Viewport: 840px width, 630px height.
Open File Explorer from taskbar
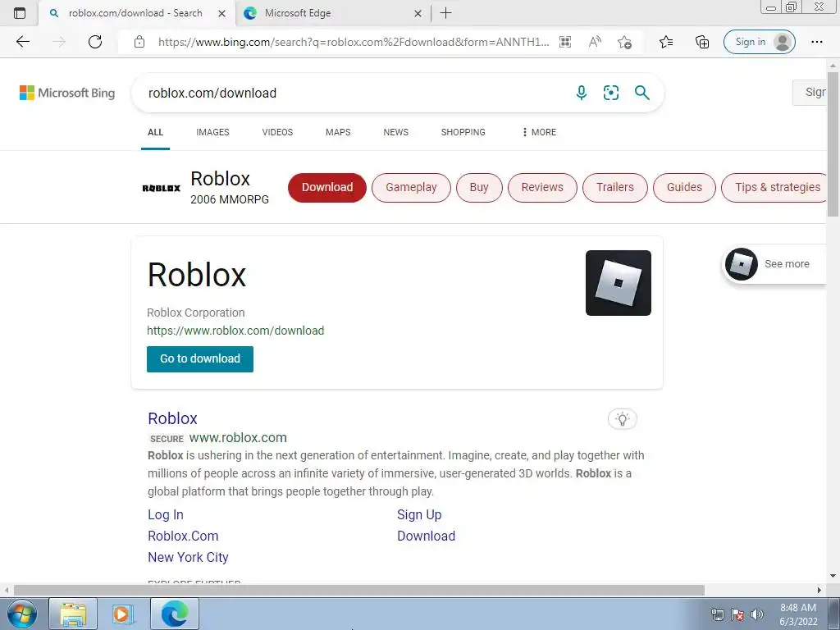click(x=73, y=614)
